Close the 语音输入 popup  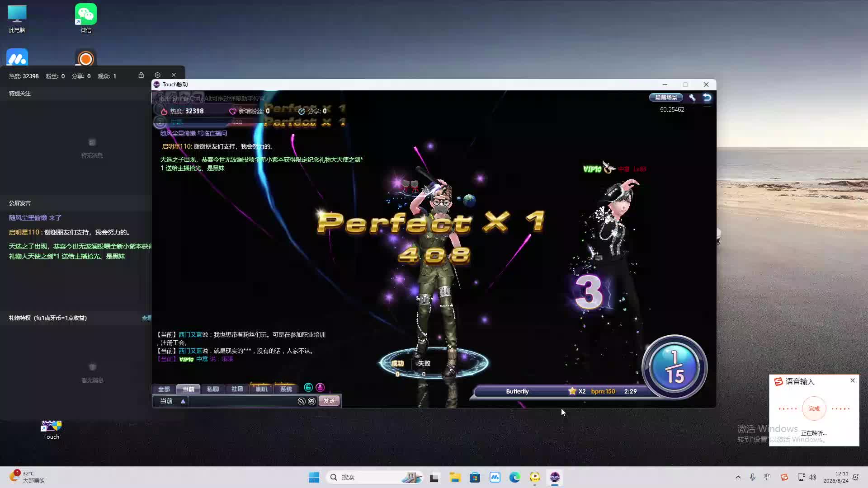click(x=852, y=380)
